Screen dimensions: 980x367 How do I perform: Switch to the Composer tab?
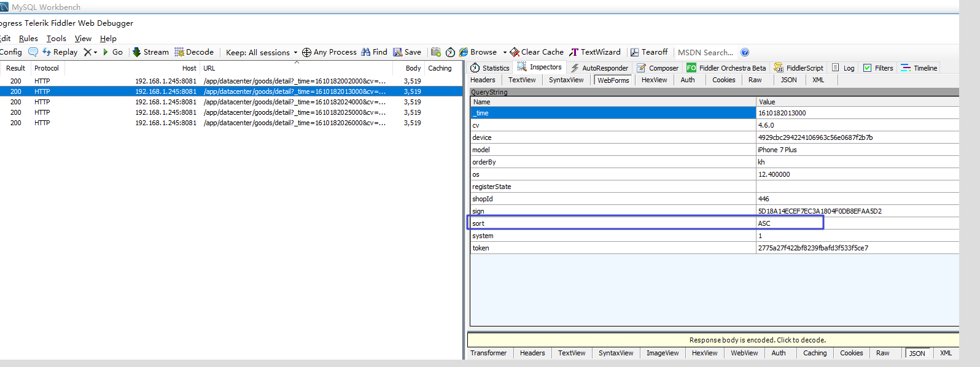tap(658, 68)
